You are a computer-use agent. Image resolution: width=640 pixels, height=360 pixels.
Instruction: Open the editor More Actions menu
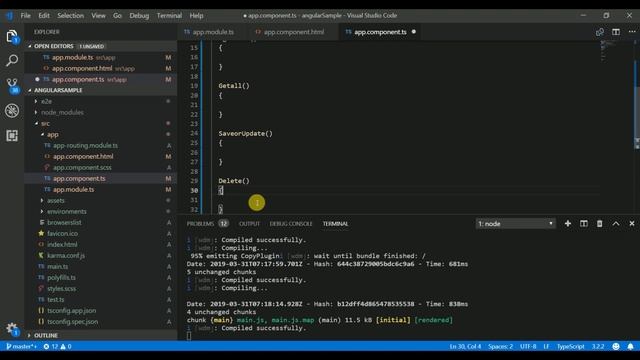point(632,32)
